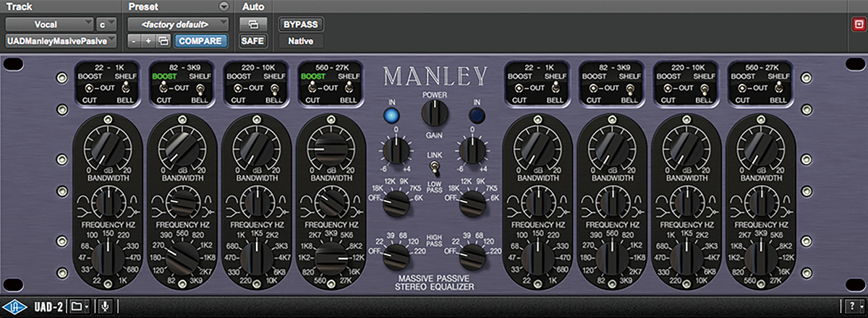This screenshot has height=318, width=868.
Task: Expand the small arrow beside UAD folder icon
Action: 87,307
